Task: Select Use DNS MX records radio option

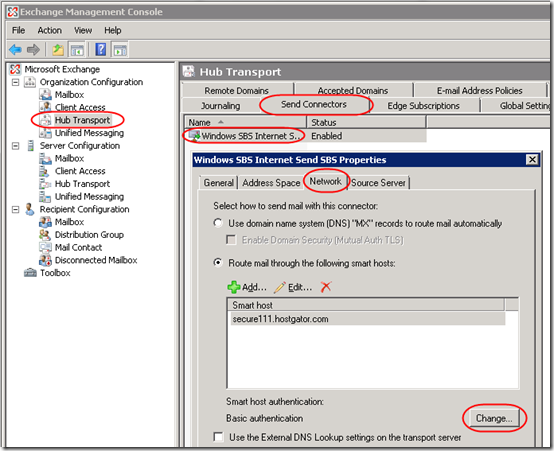Action: pyautogui.click(x=218, y=223)
